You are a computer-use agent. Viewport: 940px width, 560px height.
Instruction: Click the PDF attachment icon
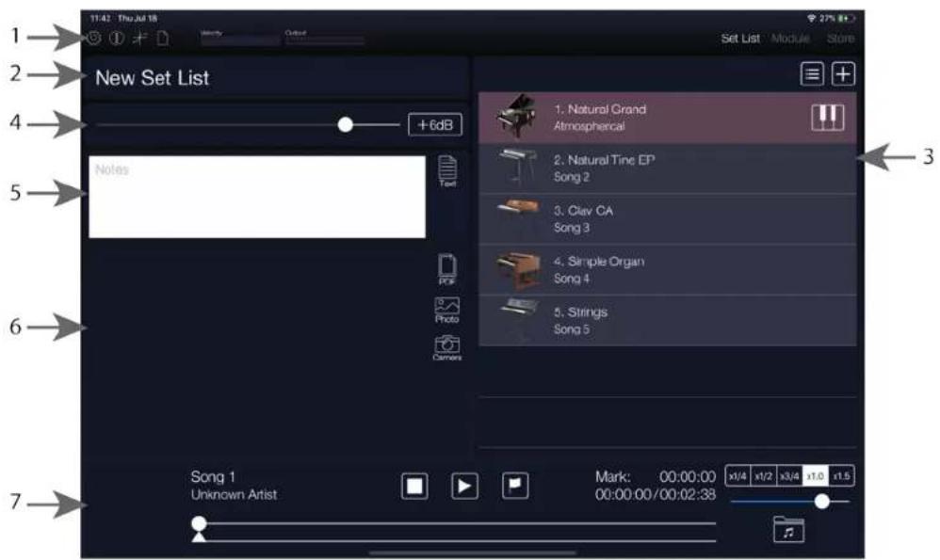(x=447, y=268)
